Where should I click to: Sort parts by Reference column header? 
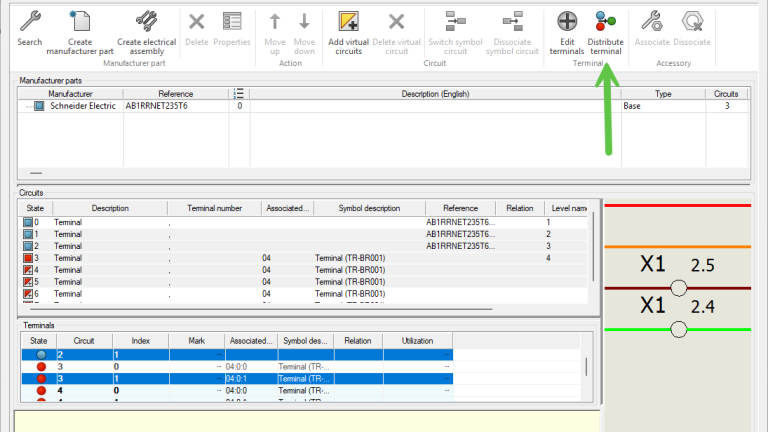176,94
